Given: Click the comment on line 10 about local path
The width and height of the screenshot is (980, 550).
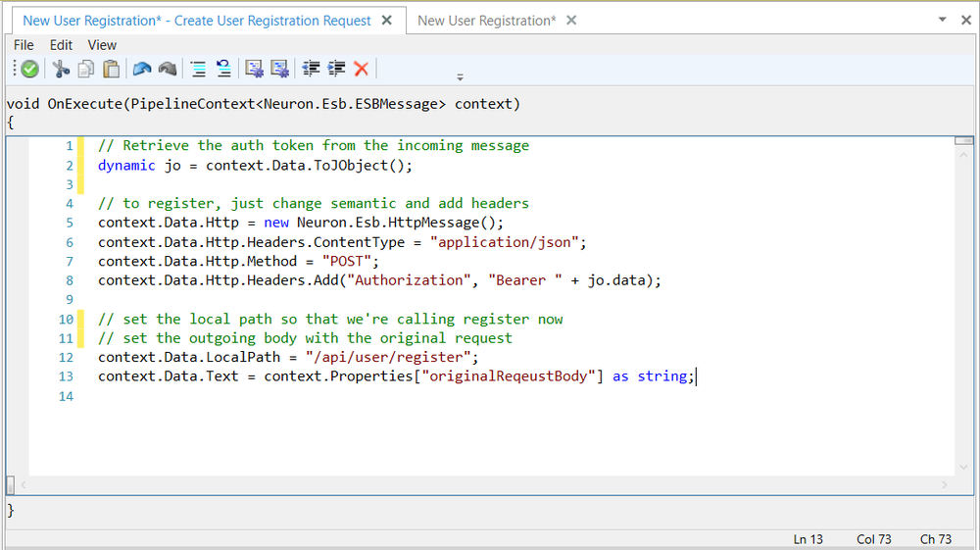Looking at the screenshot, I should (x=330, y=320).
